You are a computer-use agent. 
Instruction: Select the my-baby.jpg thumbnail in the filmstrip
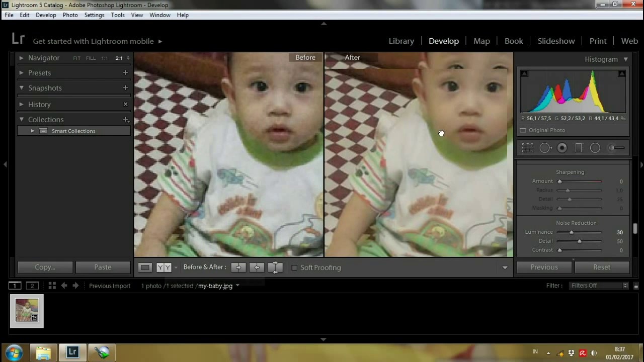[26, 309]
